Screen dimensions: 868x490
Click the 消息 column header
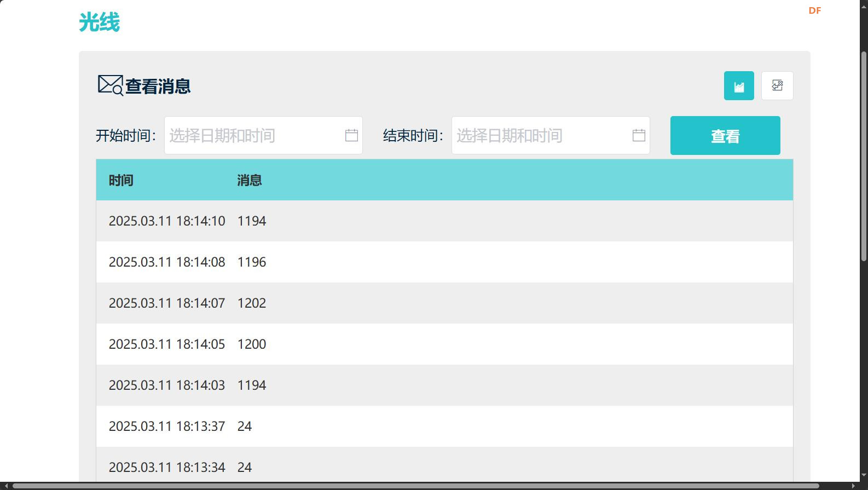click(250, 180)
